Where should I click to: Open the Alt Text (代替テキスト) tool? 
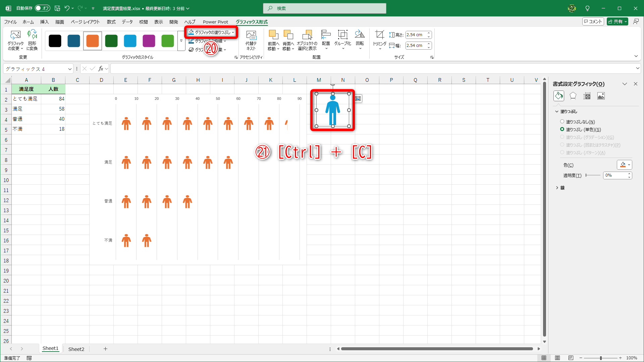[251, 36]
